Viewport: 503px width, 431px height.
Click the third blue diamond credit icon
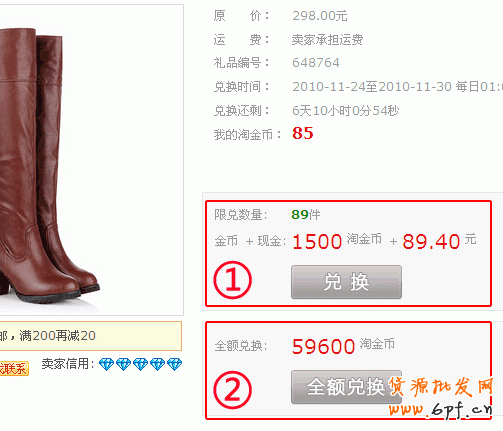140,364
